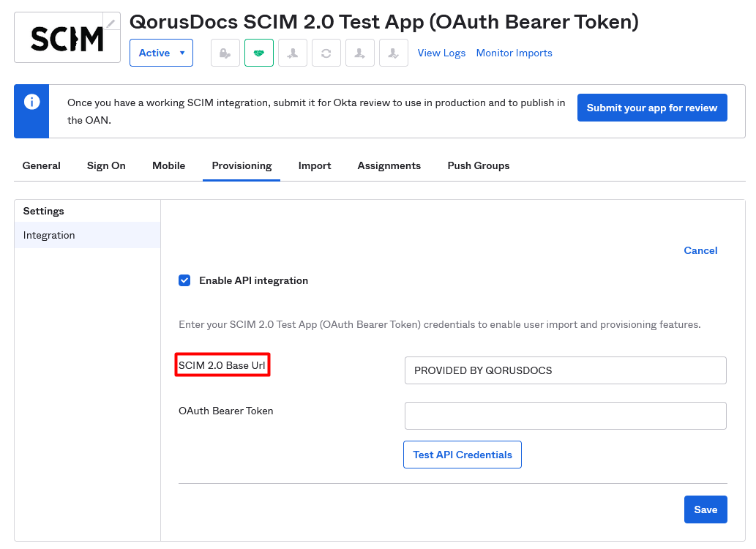This screenshot has height=549, width=756.
Task: Click the import users icon
Action: coord(293,53)
